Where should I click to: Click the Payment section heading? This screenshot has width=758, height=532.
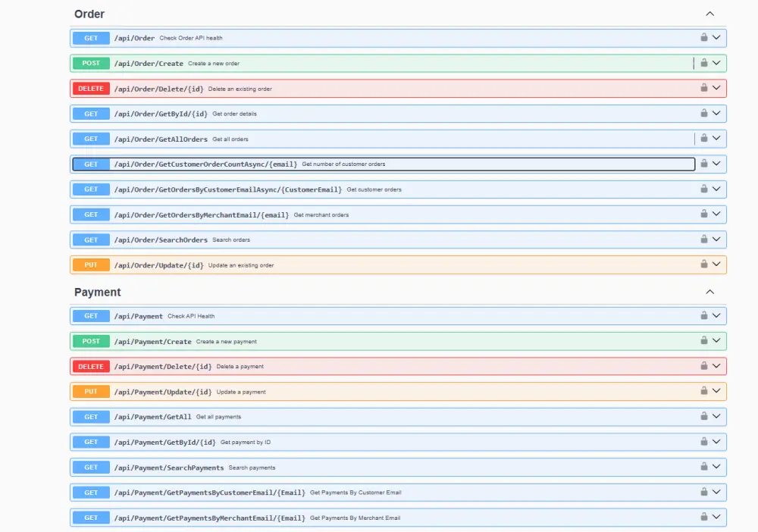click(x=97, y=292)
